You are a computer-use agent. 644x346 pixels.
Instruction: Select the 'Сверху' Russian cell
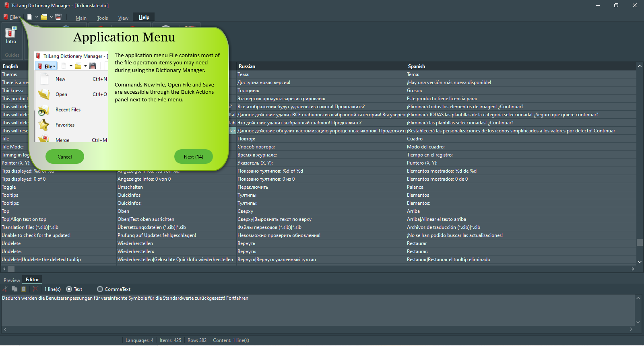tap(321, 211)
